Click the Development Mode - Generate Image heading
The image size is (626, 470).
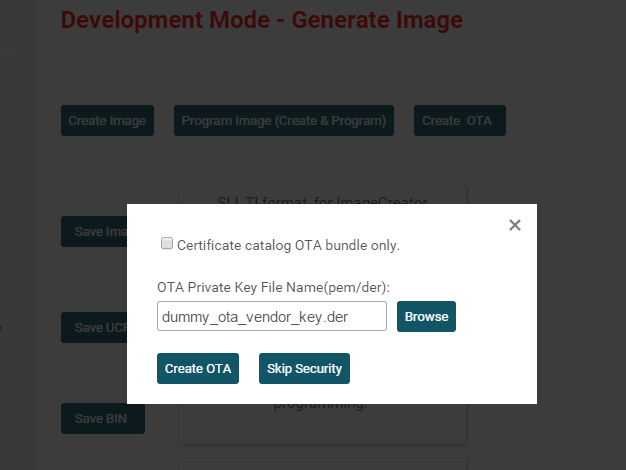click(262, 20)
